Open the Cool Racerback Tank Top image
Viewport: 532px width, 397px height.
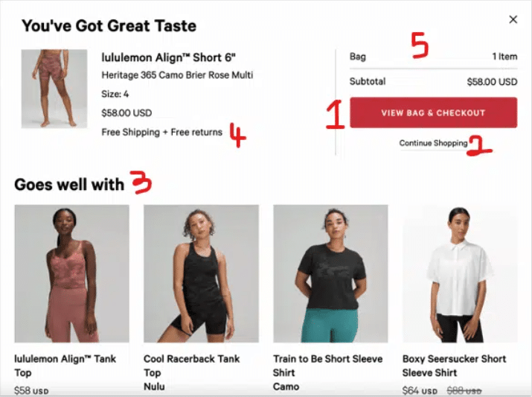[201, 273]
